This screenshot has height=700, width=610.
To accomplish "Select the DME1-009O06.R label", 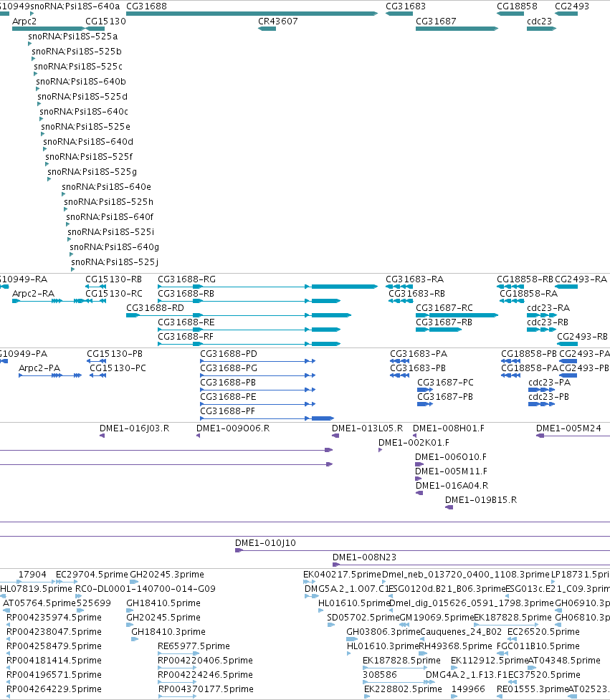I will click(x=233, y=428).
